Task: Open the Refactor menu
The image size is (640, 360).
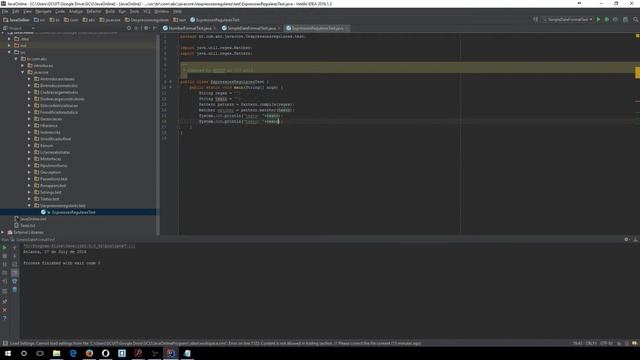Action: (93, 11)
